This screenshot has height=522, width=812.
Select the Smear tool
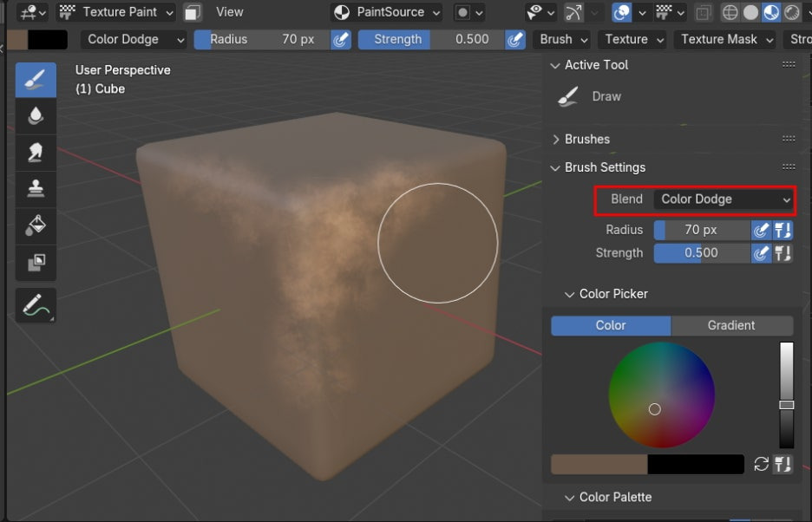point(36,153)
